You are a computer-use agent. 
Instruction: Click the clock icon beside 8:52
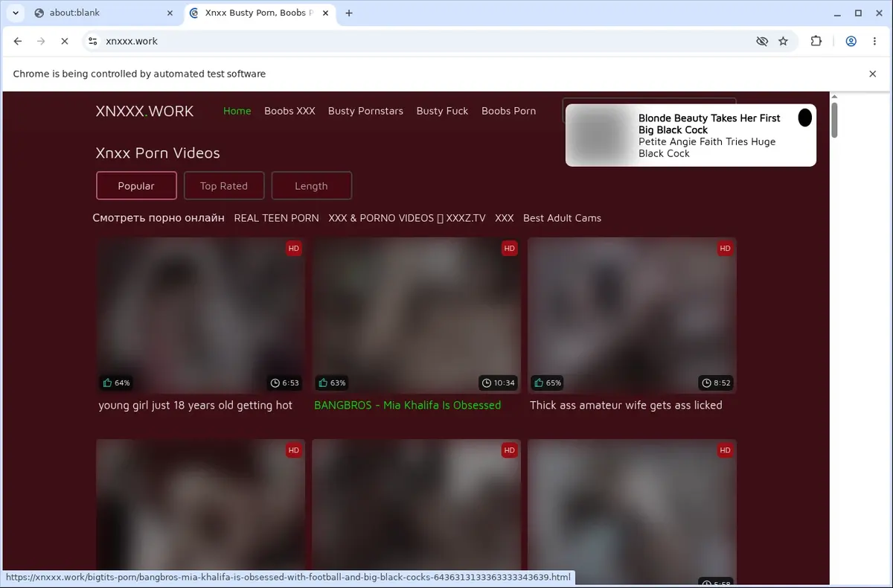tap(707, 383)
